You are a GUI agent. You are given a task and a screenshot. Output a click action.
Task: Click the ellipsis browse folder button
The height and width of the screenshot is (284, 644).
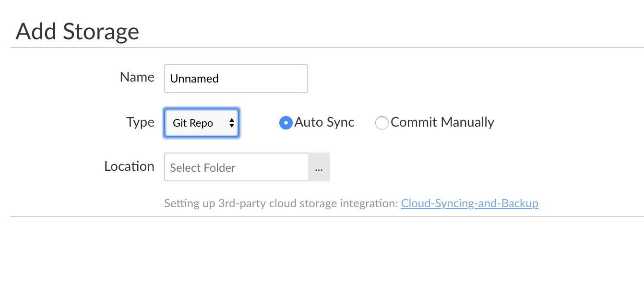[319, 167]
